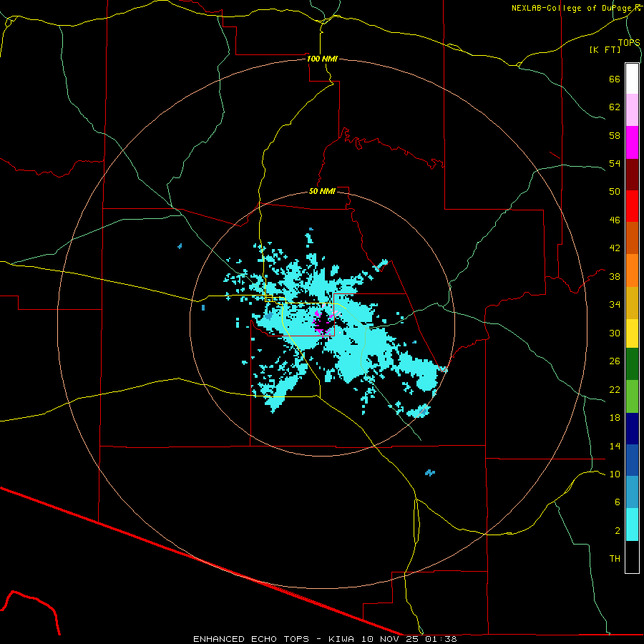This screenshot has height=644, width=644.
Task: Click the legend value 34
Action: click(x=615, y=304)
